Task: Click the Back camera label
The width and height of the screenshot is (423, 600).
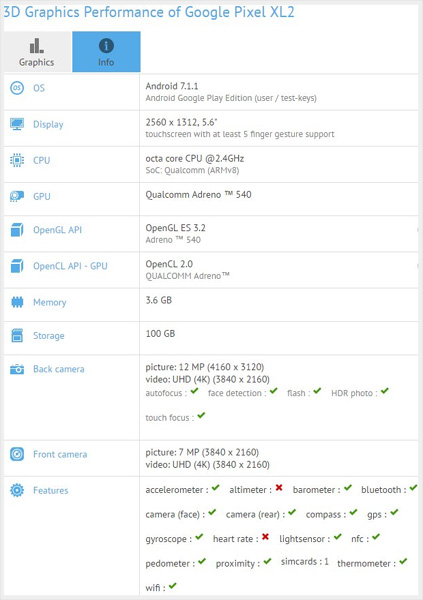Action: point(59,369)
